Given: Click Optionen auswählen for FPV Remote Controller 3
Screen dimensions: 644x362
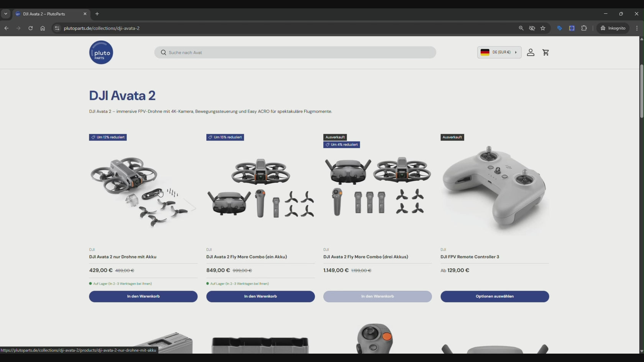Looking at the screenshot, I should click(x=495, y=296).
